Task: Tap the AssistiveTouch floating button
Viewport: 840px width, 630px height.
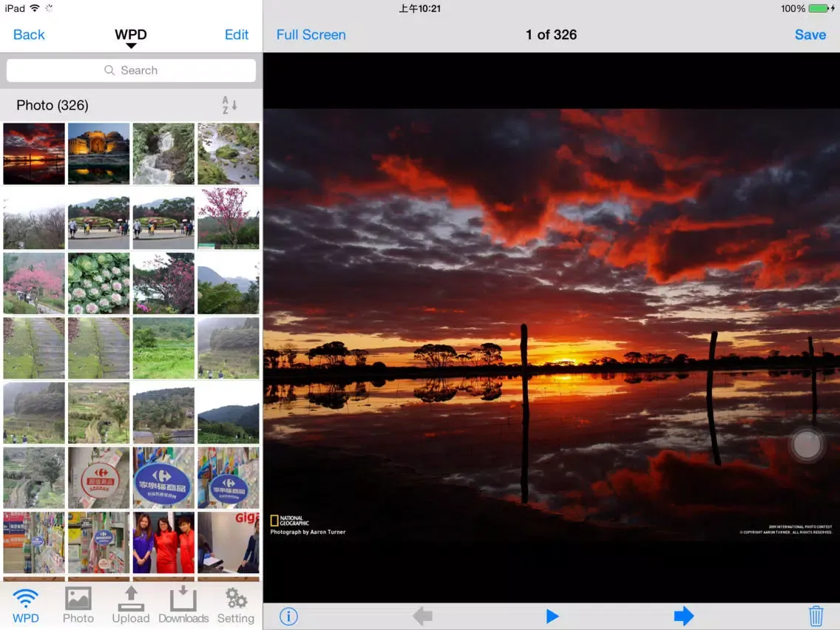Action: click(x=806, y=444)
